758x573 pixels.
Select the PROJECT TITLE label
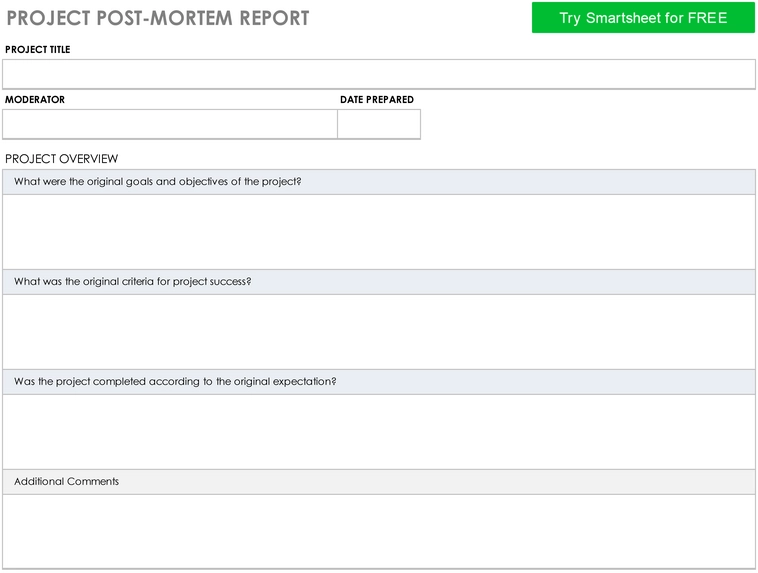click(x=38, y=49)
